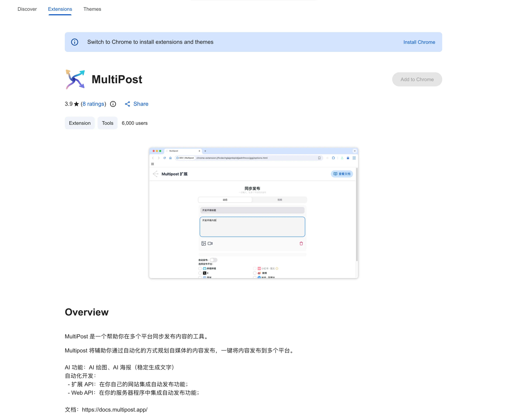Click the docs.multipost.app URL text

click(x=115, y=410)
